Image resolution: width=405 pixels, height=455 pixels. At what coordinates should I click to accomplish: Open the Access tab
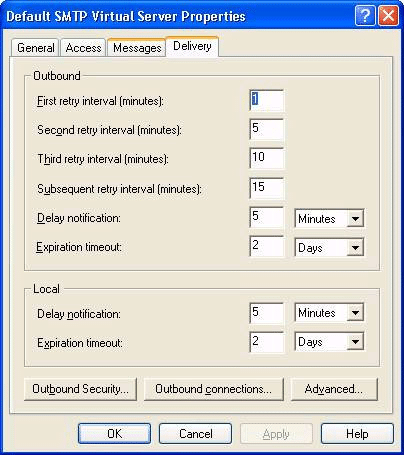[83, 48]
